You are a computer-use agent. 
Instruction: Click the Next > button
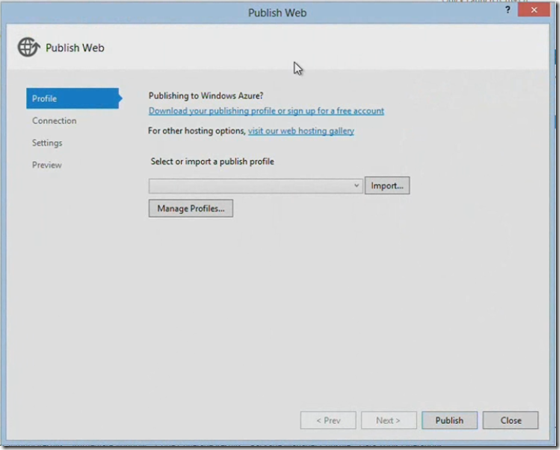[389, 420]
